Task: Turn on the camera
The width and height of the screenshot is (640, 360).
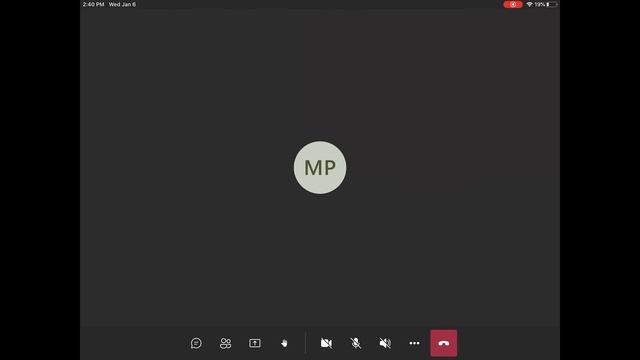Action: 326,343
